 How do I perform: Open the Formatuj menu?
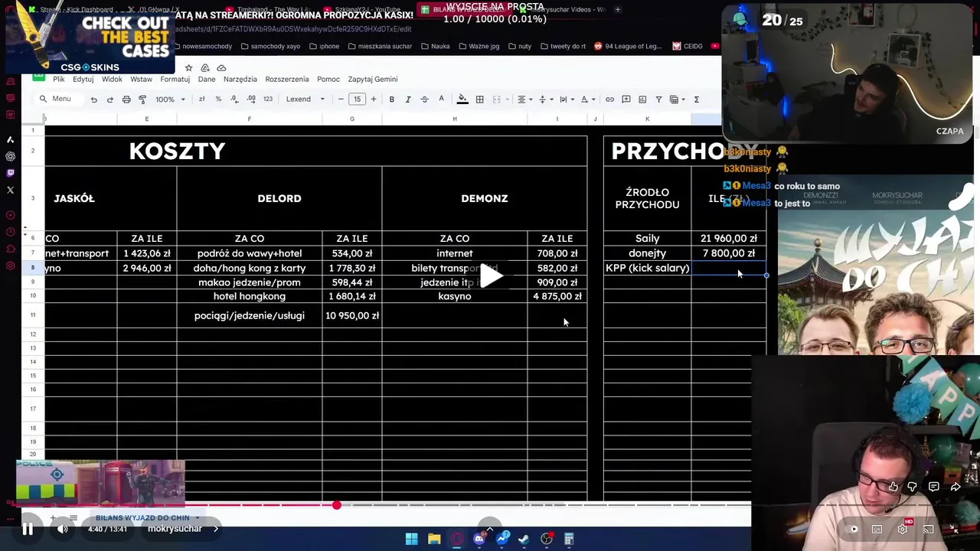click(x=175, y=79)
